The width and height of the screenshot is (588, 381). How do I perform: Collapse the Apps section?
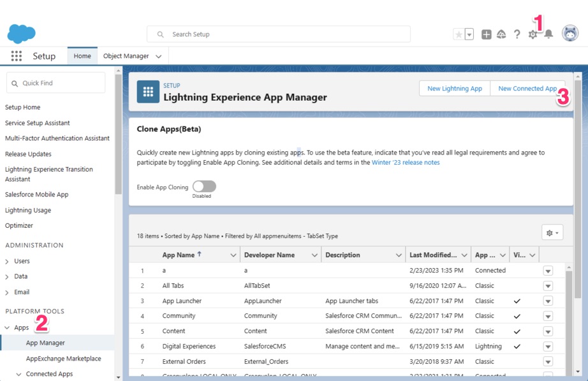point(7,327)
